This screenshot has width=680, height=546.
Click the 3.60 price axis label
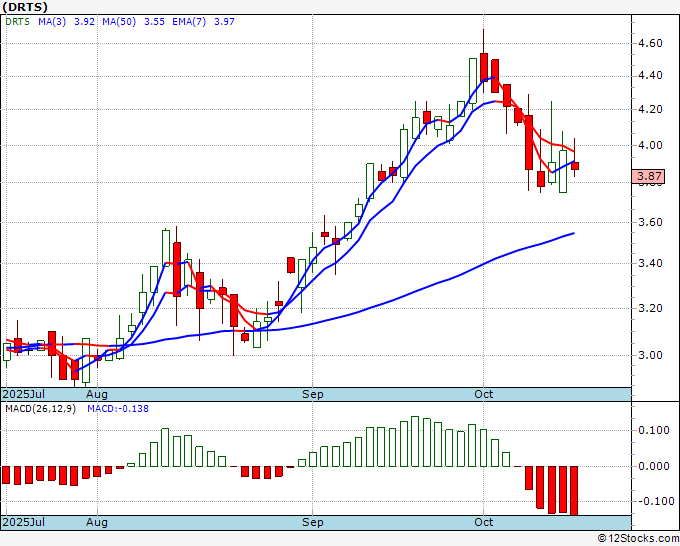pyautogui.click(x=650, y=222)
